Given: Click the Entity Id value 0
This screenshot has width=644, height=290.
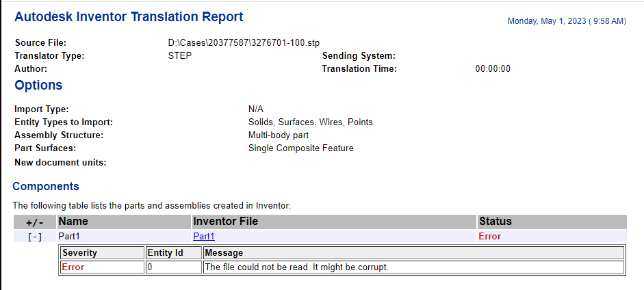Looking at the screenshot, I should coord(151,267).
